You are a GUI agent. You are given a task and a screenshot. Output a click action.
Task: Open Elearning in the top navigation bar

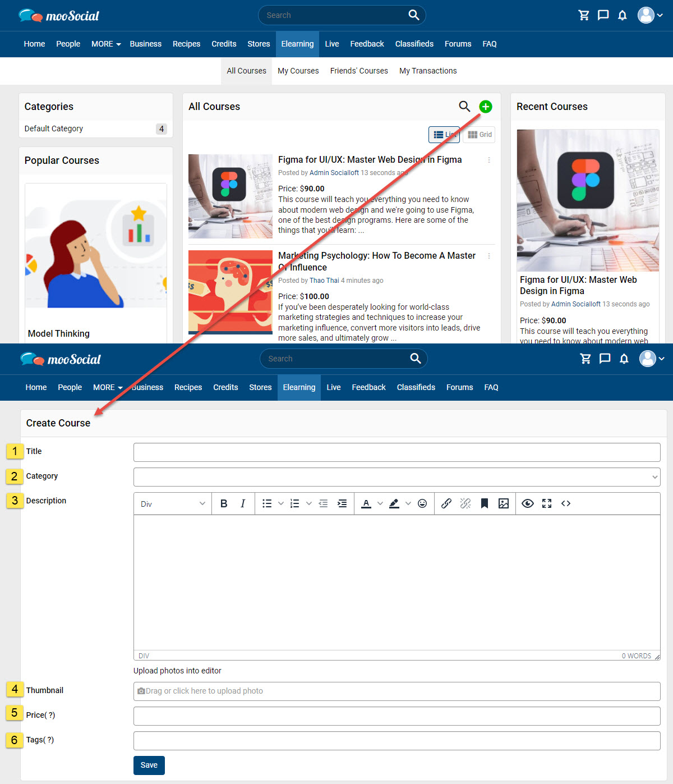click(297, 44)
